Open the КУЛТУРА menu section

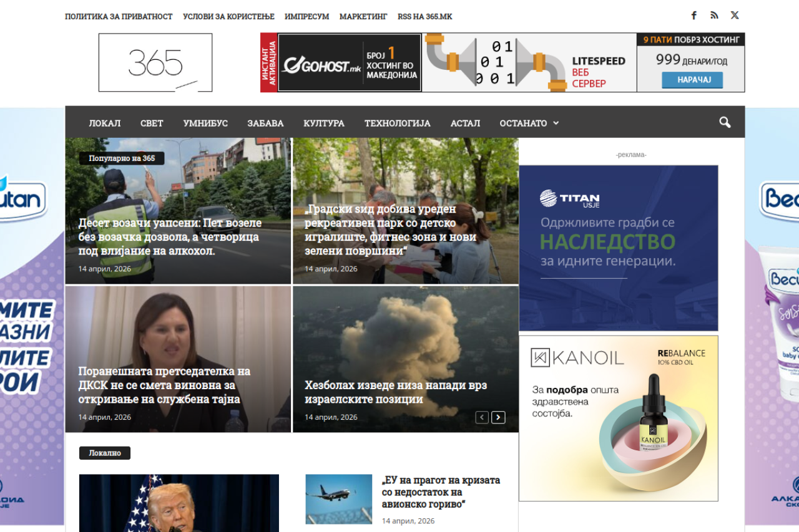click(x=324, y=123)
